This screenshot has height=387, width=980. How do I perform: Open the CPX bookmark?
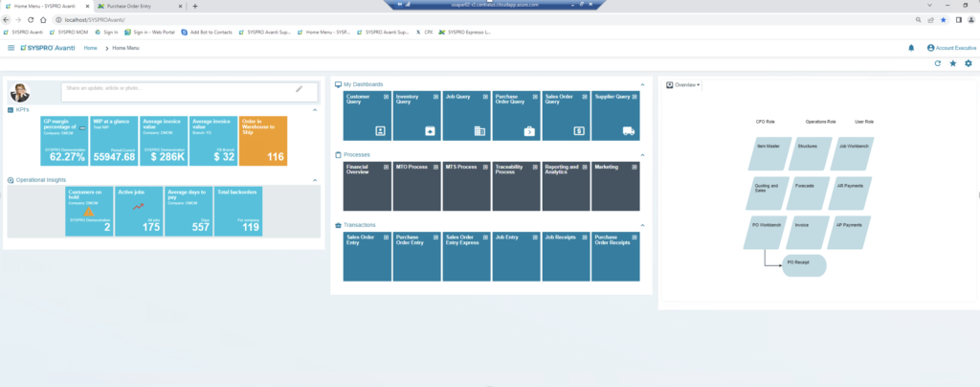[x=424, y=32]
